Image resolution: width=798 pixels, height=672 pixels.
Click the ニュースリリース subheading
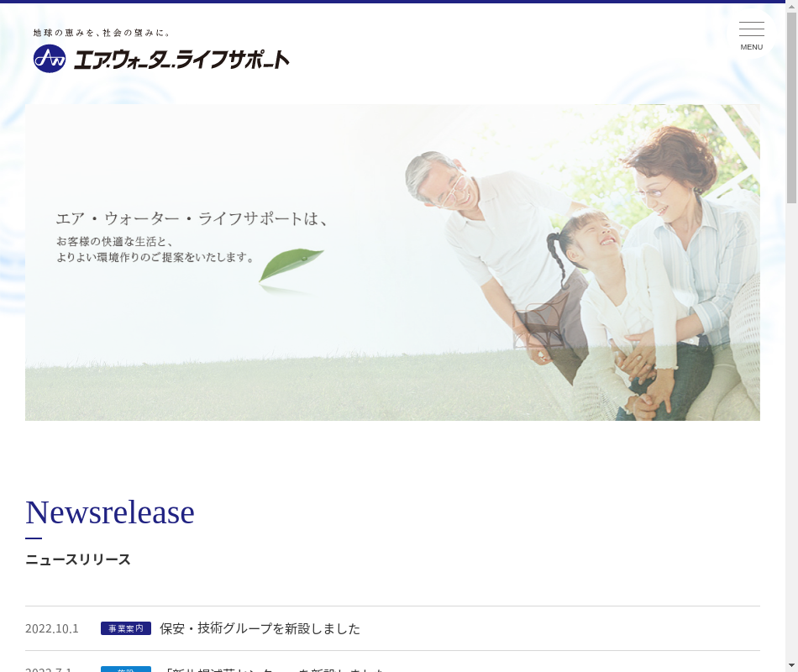click(x=78, y=559)
